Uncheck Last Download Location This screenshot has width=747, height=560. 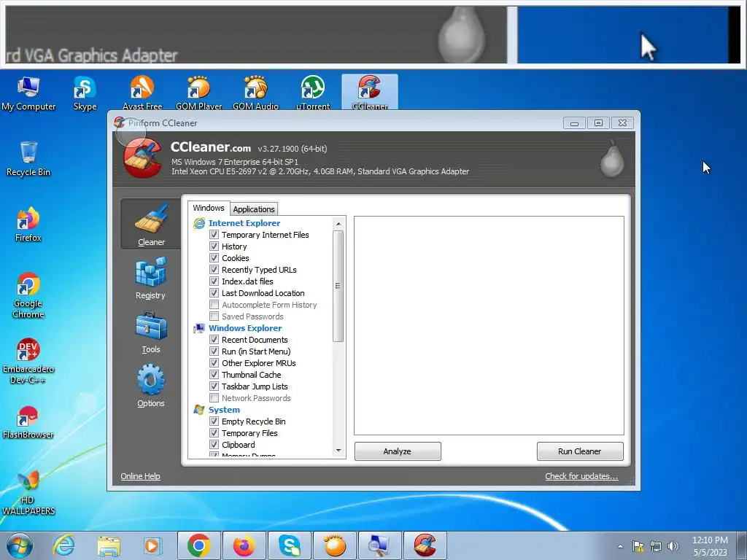pyautogui.click(x=214, y=293)
